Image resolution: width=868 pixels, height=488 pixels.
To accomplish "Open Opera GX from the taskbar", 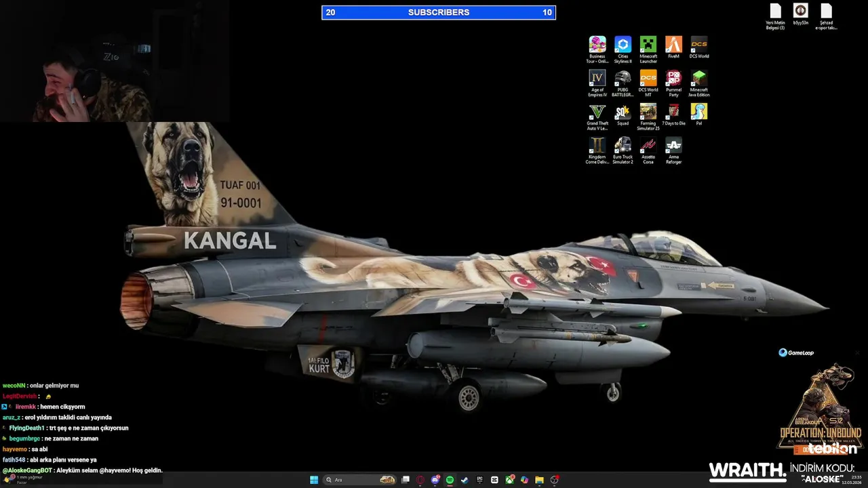I will click(x=420, y=480).
